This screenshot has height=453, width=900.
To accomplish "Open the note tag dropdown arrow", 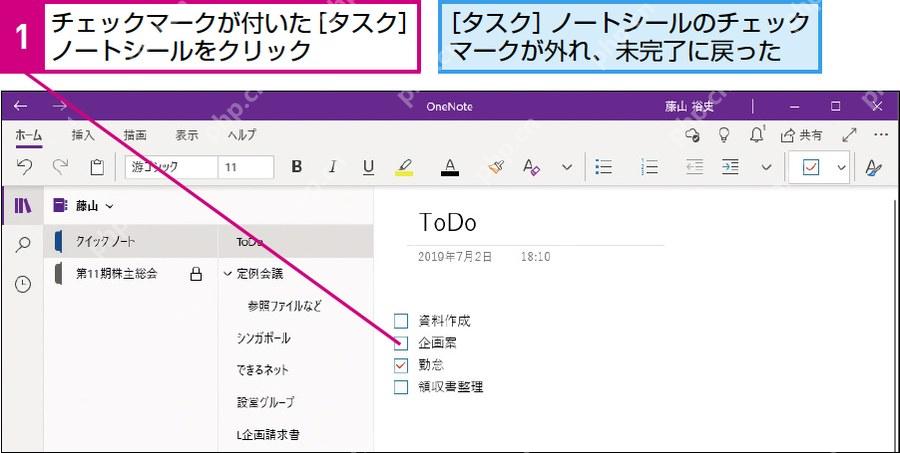I will click(x=841, y=168).
